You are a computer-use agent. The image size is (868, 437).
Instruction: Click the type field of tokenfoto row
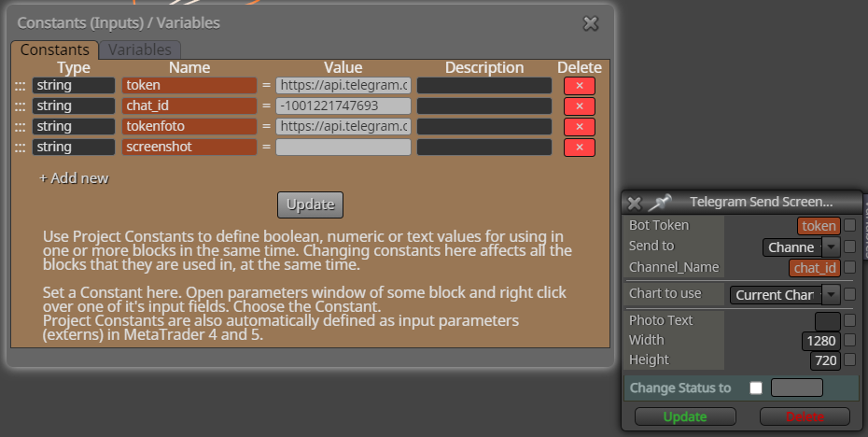pos(74,126)
